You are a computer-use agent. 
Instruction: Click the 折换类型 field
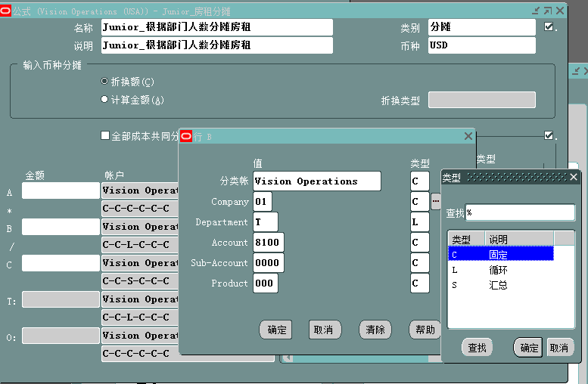482,100
